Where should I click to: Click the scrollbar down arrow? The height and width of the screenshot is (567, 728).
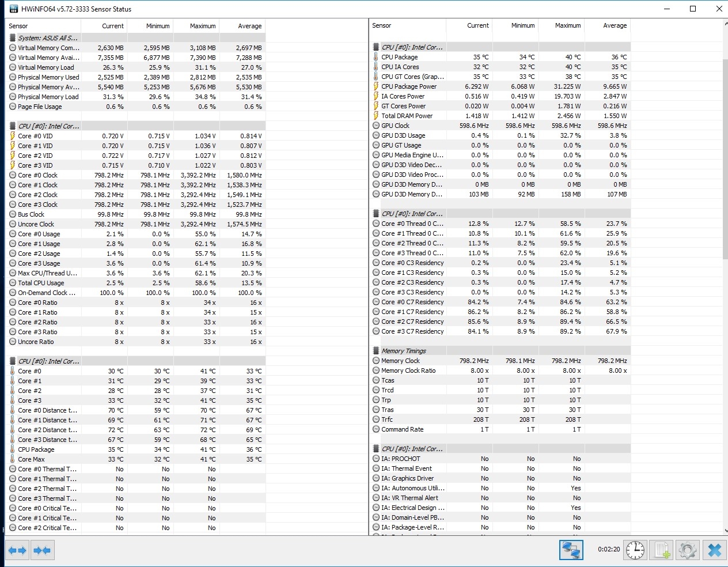click(x=725, y=531)
